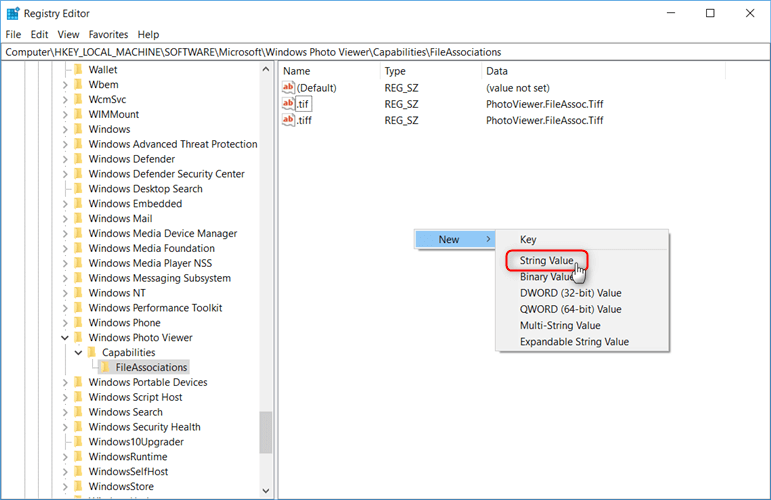Image resolution: width=771 pixels, height=500 pixels.
Task: Open the File menu
Action: coord(13,34)
